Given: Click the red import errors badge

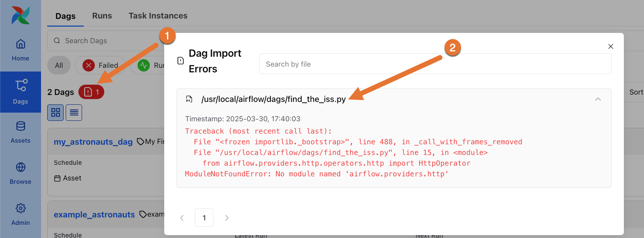Looking at the screenshot, I should (x=91, y=92).
